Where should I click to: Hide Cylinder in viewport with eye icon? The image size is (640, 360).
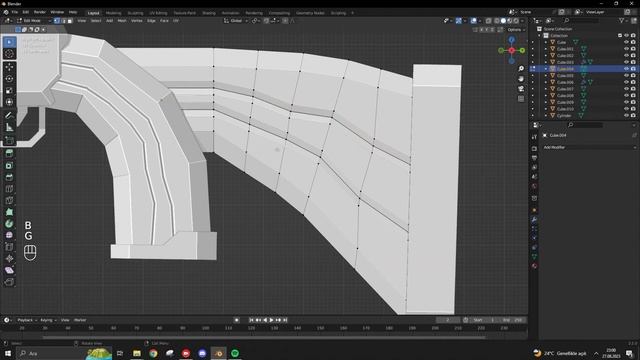[x=626, y=116]
